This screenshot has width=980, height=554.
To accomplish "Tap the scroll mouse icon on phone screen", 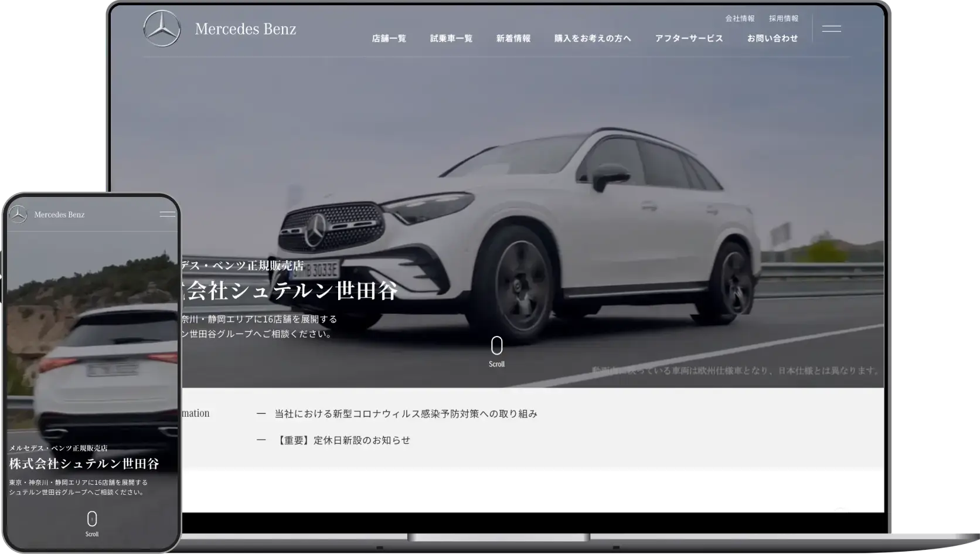I will pyautogui.click(x=92, y=519).
